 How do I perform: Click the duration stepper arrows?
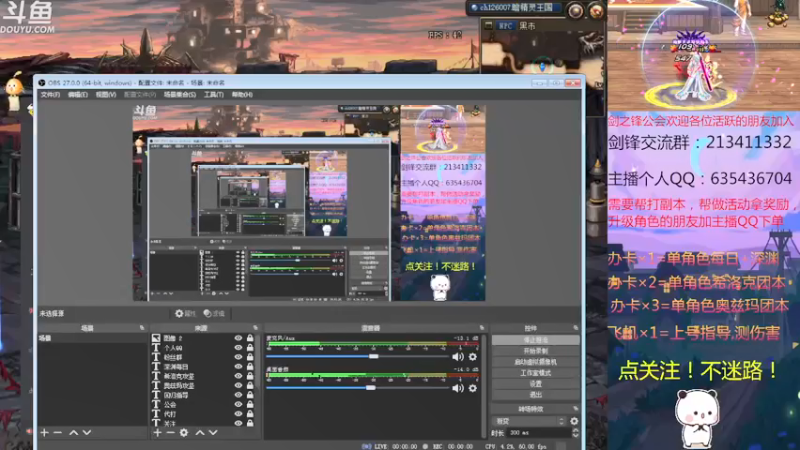pyautogui.click(x=576, y=433)
